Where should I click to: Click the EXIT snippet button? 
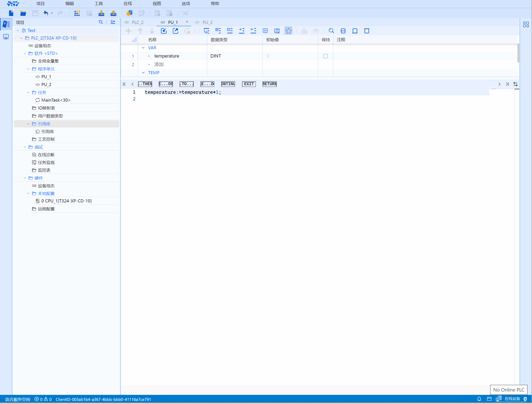[249, 84]
